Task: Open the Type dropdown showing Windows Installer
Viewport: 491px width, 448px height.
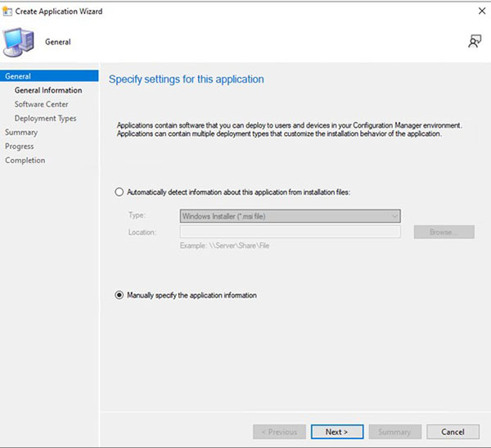Action: 290,215
